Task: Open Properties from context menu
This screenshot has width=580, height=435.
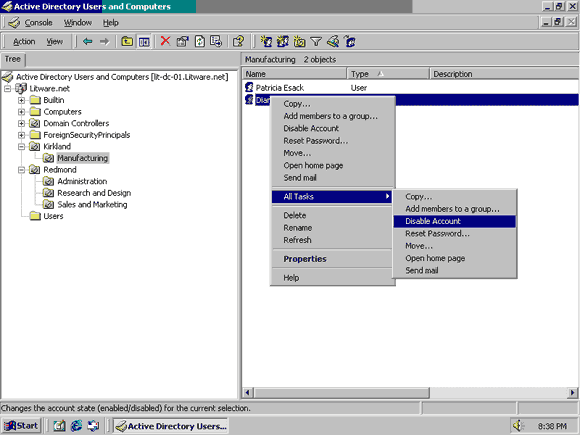Action: point(333,259)
